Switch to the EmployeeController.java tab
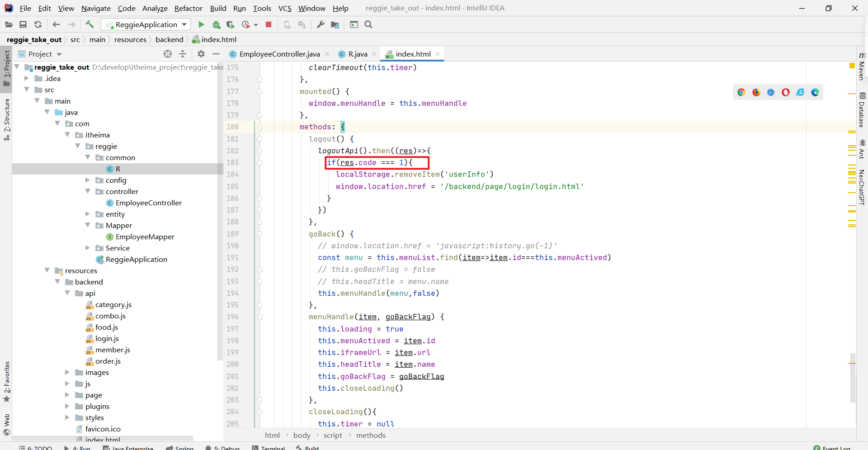The width and height of the screenshot is (868, 450). [279, 54]
